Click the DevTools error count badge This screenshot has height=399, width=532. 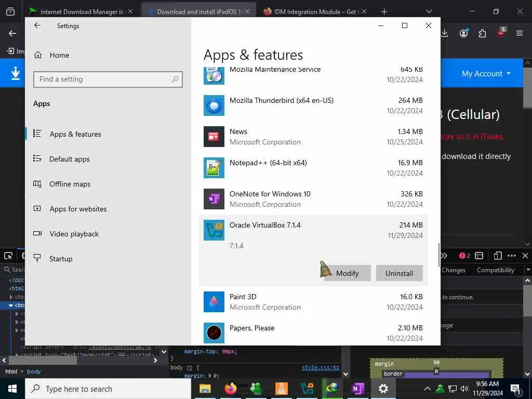(x=464, y=256)
